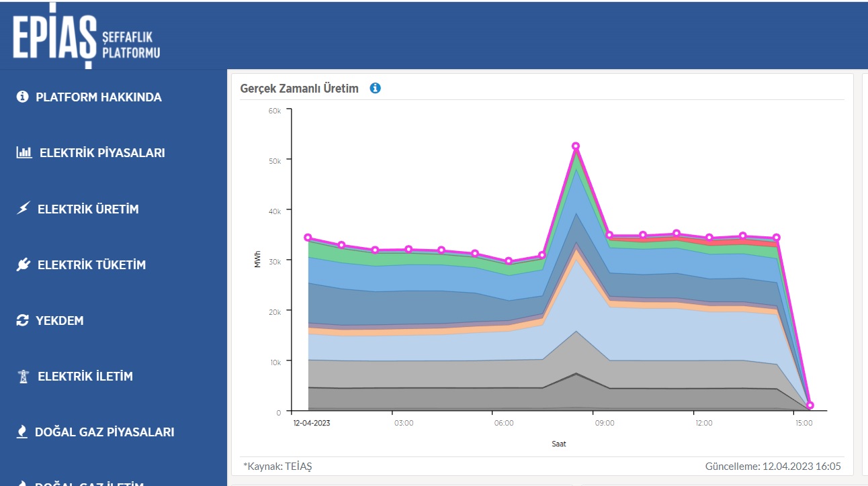The image size is (868, 486).
Task: Click the last data point near 15:00
Action: (x=810, y=405)
